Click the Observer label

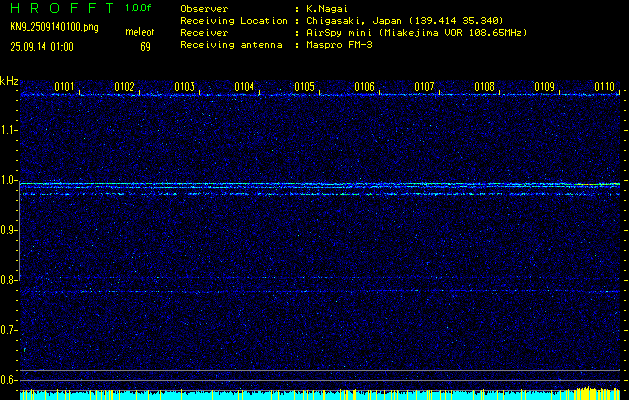point(204,8)
